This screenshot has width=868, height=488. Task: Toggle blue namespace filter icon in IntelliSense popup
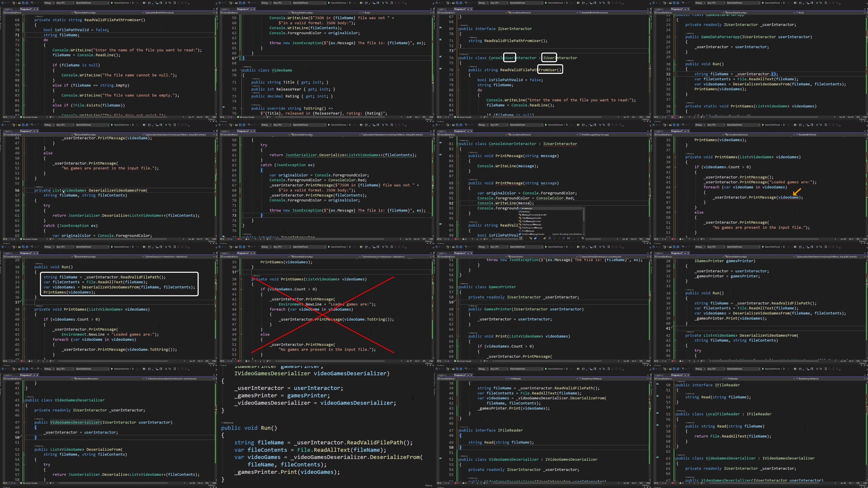point(535,239)
